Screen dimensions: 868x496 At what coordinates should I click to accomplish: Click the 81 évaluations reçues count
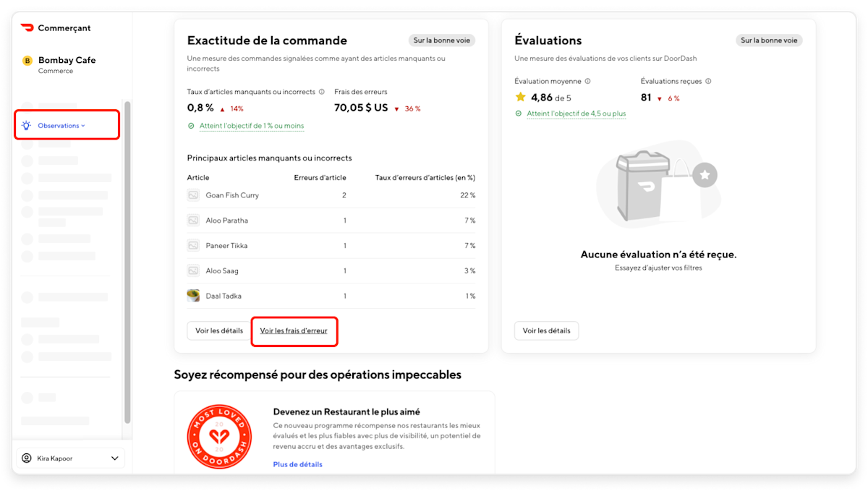(x=646, y=97)
